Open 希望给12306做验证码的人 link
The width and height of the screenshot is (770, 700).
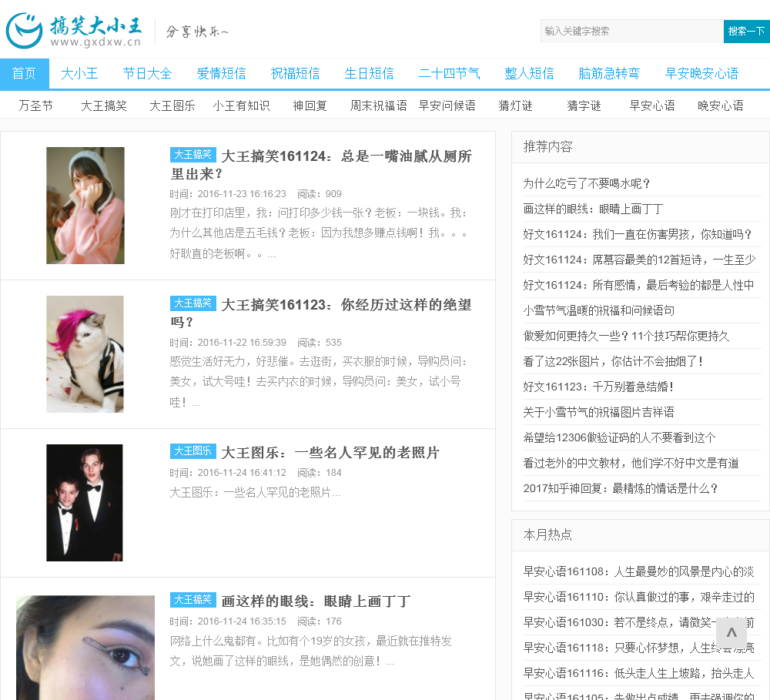point(619,437)
